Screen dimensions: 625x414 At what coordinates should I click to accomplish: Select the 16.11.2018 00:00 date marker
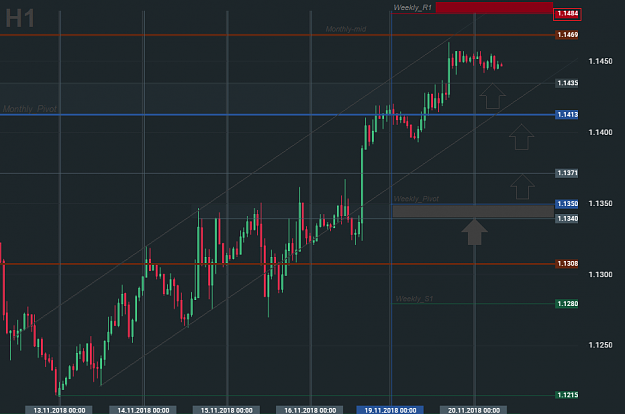(310, 410)
